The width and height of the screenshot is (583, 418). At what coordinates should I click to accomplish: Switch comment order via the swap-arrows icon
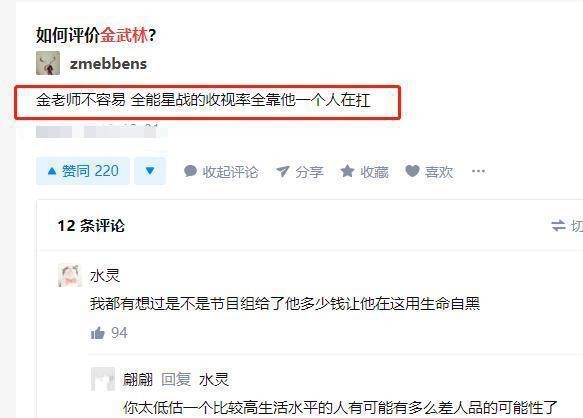[x=558, y=225]
